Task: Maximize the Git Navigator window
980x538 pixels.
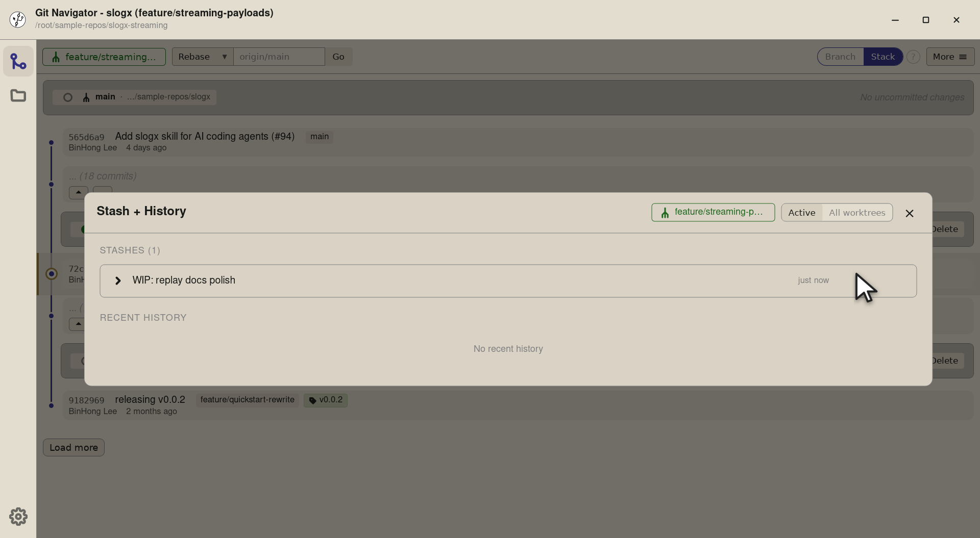Action: click(x=925, y=20)
